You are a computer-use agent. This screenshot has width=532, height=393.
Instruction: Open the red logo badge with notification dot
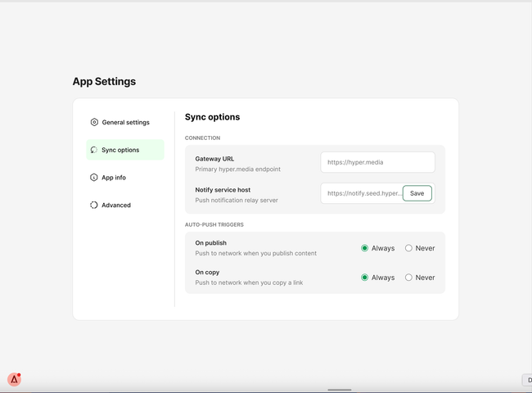click(14, 379)
